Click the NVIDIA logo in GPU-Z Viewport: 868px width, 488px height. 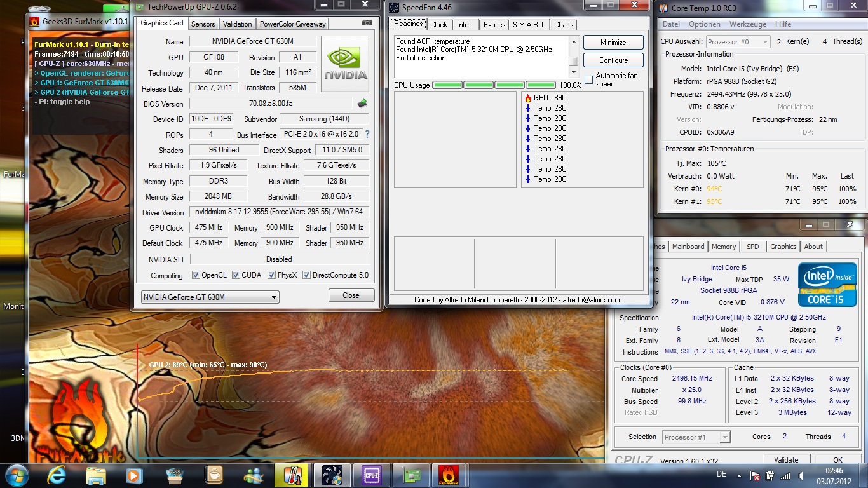(345, 64)
